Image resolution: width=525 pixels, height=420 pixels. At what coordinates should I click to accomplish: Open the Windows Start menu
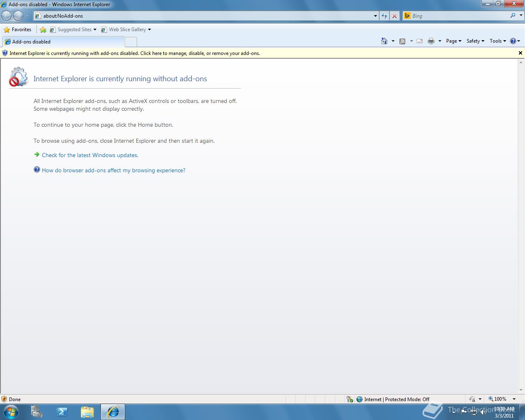pyautogui.click(x=11, y=412)
